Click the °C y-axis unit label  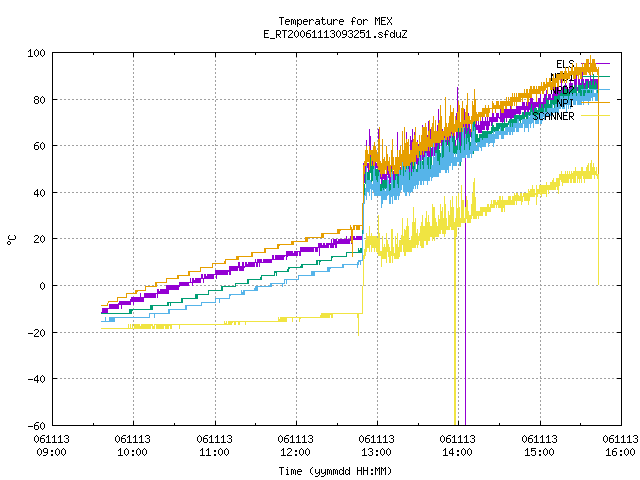[x=11, y=240]
